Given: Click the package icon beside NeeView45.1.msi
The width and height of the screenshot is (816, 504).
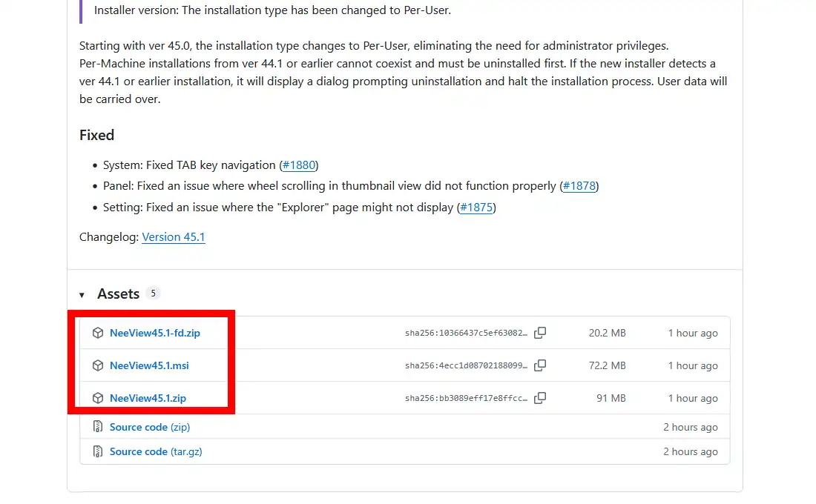Looking at the screenshot, I should coord(97,366).
